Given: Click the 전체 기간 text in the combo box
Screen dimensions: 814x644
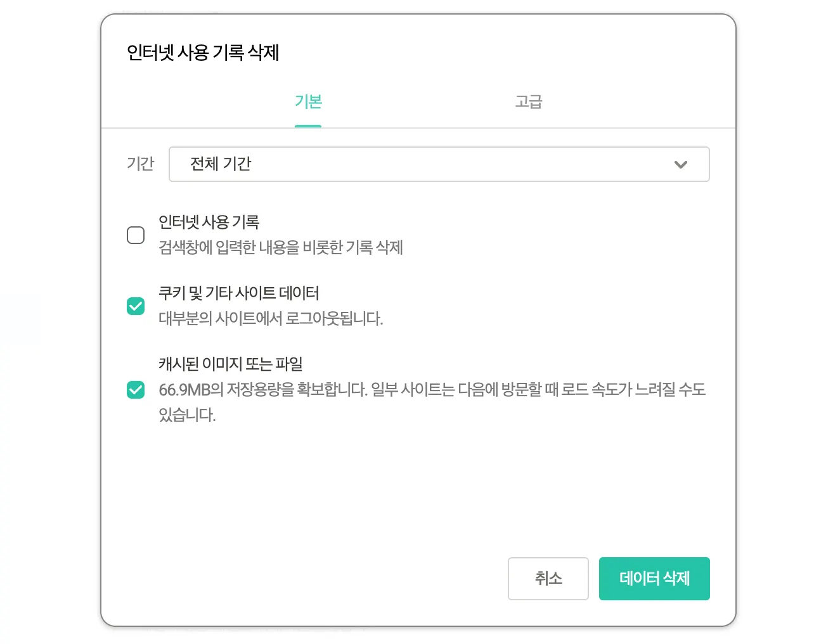Looking at the screenshot, I should click(x=221, y=164).
